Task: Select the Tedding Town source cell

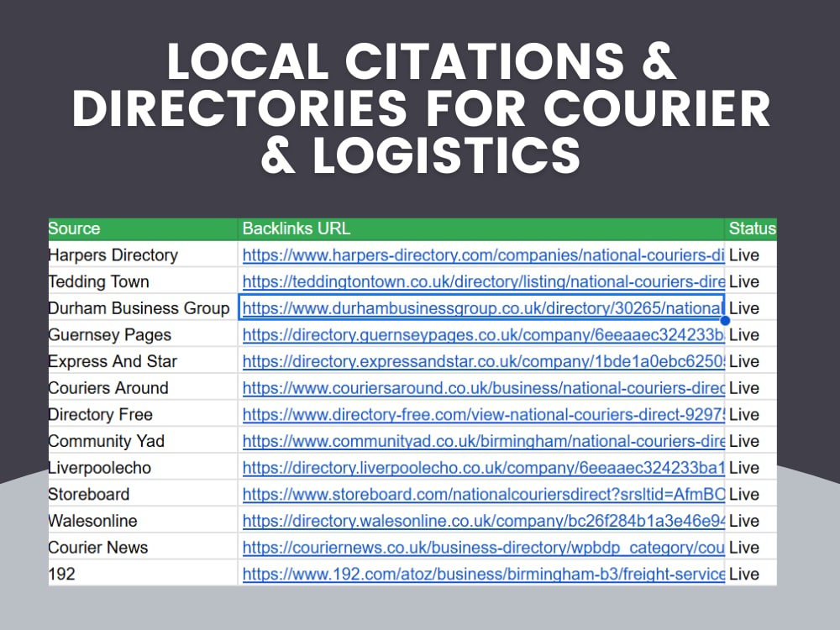Action: pyautogui.click(x=143, y=281)
